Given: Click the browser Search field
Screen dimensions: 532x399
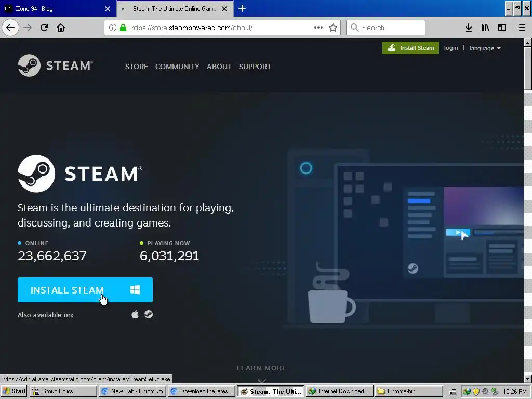Looking at the screenshot, I should coord(386,28).
